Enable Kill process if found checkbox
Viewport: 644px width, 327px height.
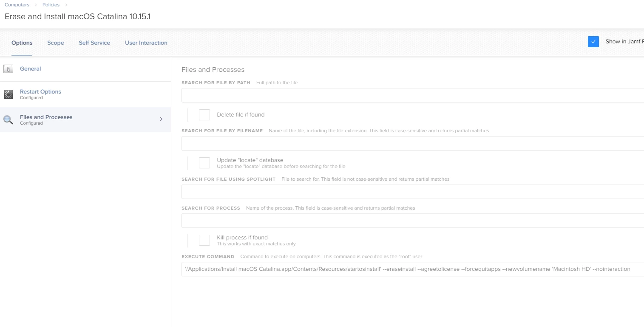[x=204, y=240]
